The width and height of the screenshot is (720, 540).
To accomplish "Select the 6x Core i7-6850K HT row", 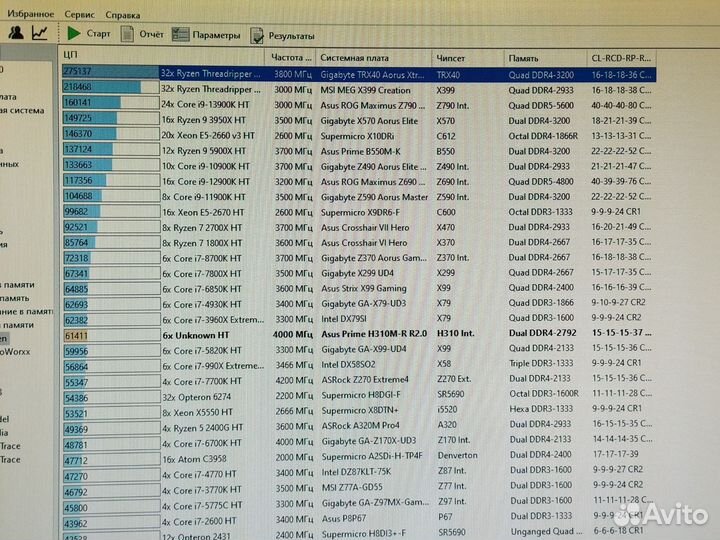I will (x=359, y=289).
